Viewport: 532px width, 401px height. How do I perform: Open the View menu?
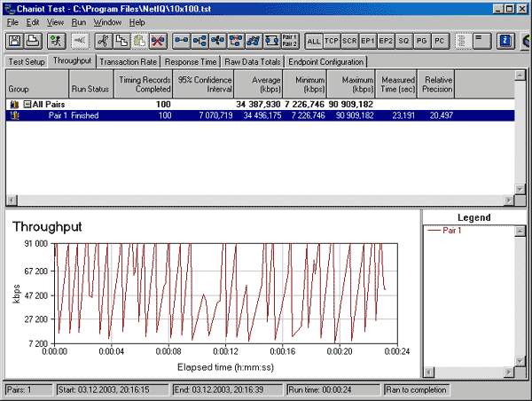pos(55,22)
